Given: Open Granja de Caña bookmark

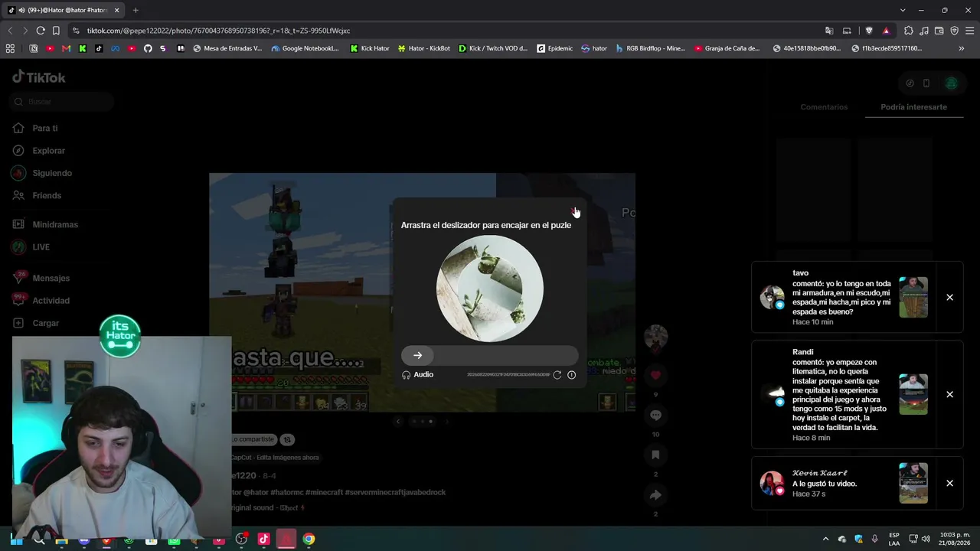Looking at the screenshot, I should click(x=727, y=48).
